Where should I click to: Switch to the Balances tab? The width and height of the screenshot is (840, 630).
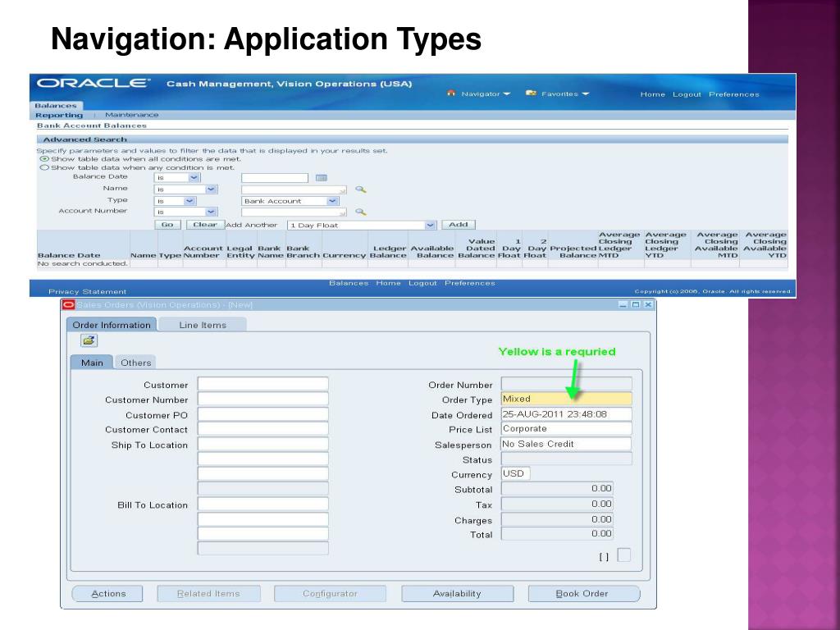(x=56, y=106)
